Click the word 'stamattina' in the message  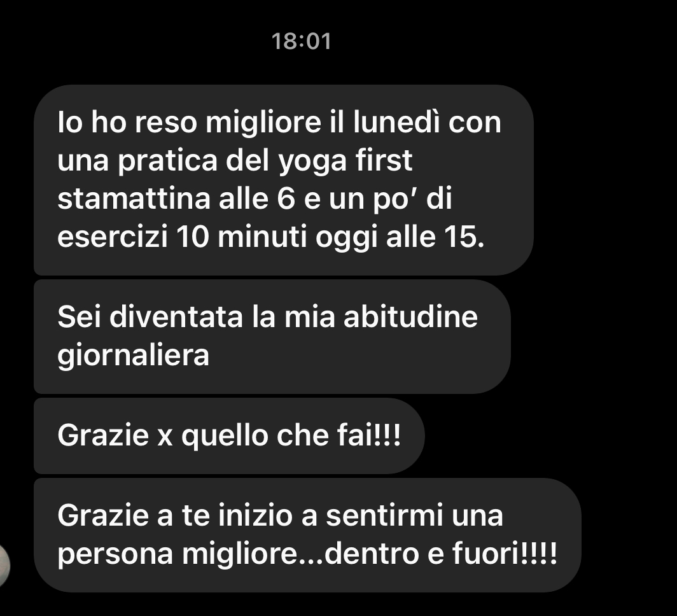(x=134, y=199)
